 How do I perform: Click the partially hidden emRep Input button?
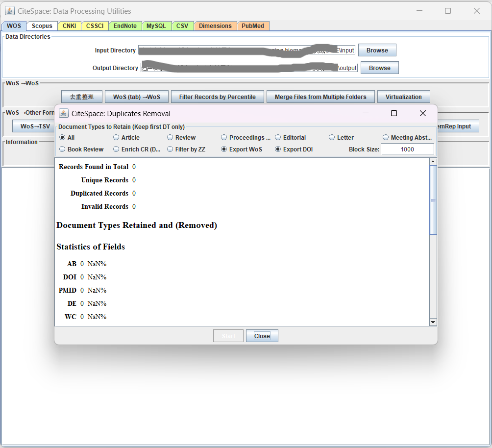458,126
